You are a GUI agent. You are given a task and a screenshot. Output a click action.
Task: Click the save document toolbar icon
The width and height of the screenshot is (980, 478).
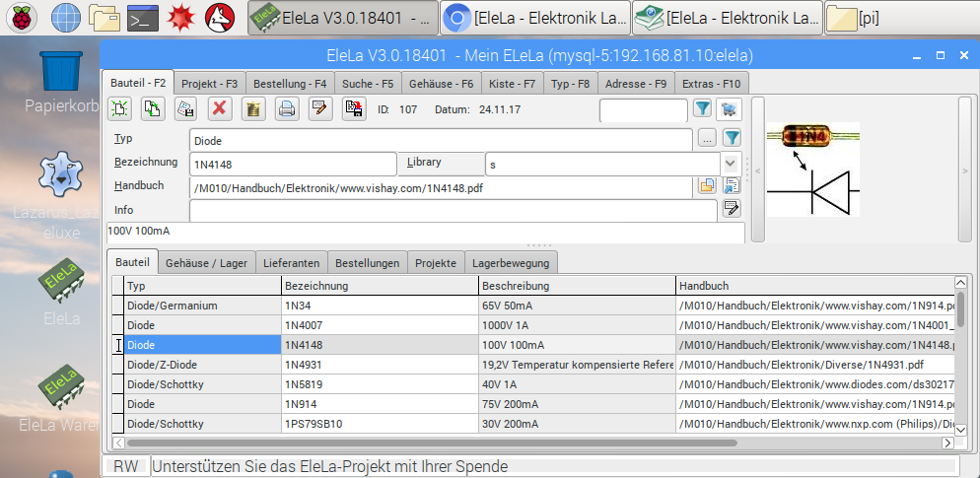(185, 108)
